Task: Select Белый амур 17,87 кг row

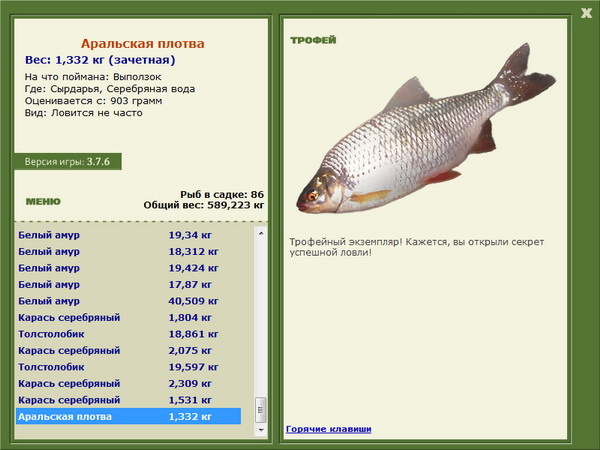Action: pos(129,284)
